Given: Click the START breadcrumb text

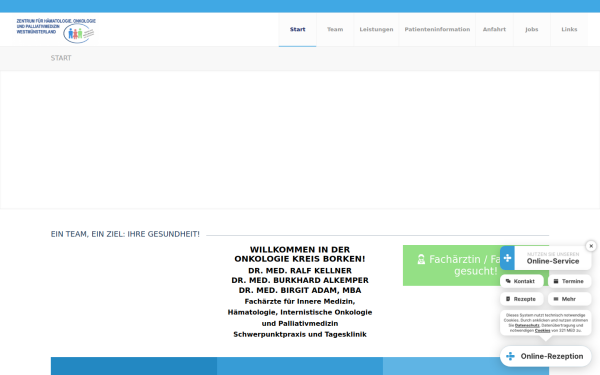Looking at the screenshot, I should 61,58.
